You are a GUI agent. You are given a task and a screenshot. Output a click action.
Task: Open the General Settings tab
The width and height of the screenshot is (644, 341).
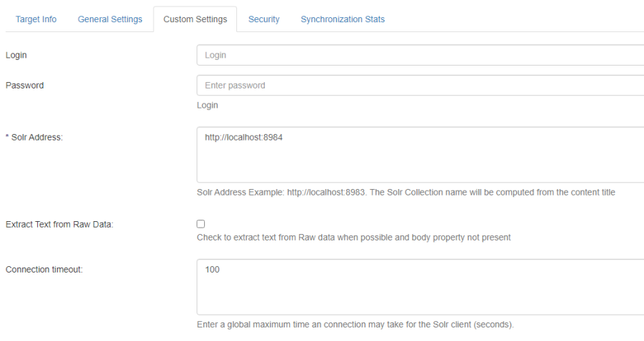click(x=110, y=19)
